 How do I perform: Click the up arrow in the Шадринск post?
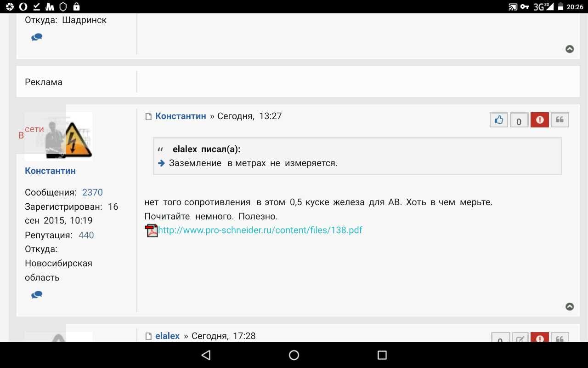[570, 49]
